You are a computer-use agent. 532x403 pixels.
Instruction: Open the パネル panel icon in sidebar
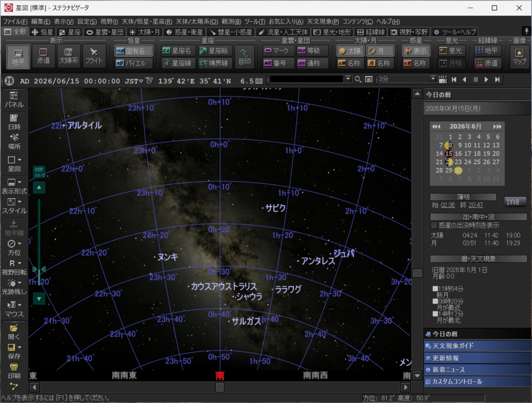tap(14, 99)
